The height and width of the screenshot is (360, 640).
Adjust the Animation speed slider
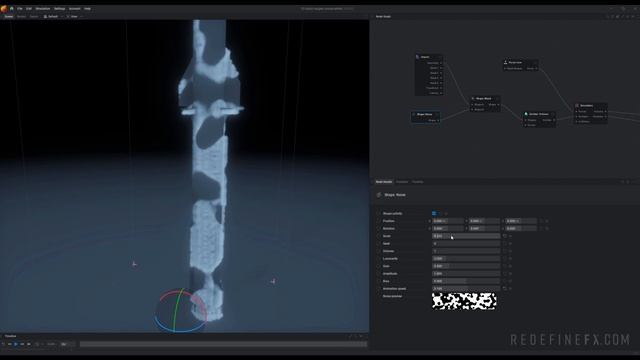(466, 289)
